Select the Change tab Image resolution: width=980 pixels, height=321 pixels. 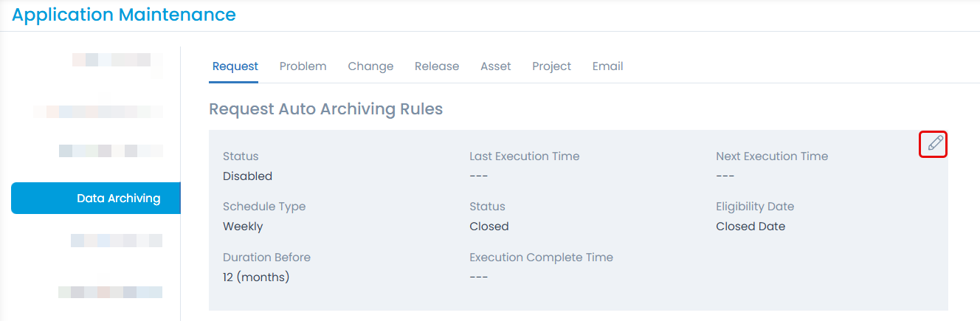click(x=370, y=66)
